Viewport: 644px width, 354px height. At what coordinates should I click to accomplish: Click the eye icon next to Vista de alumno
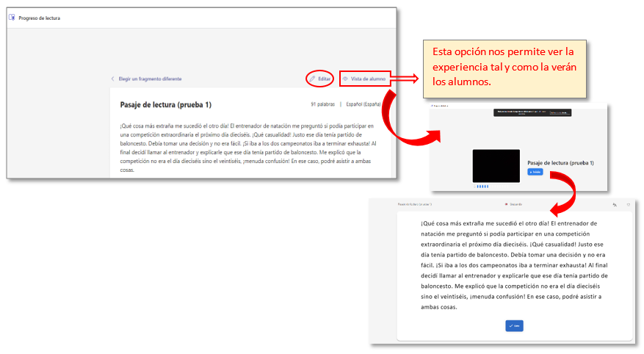coord(345,79)
